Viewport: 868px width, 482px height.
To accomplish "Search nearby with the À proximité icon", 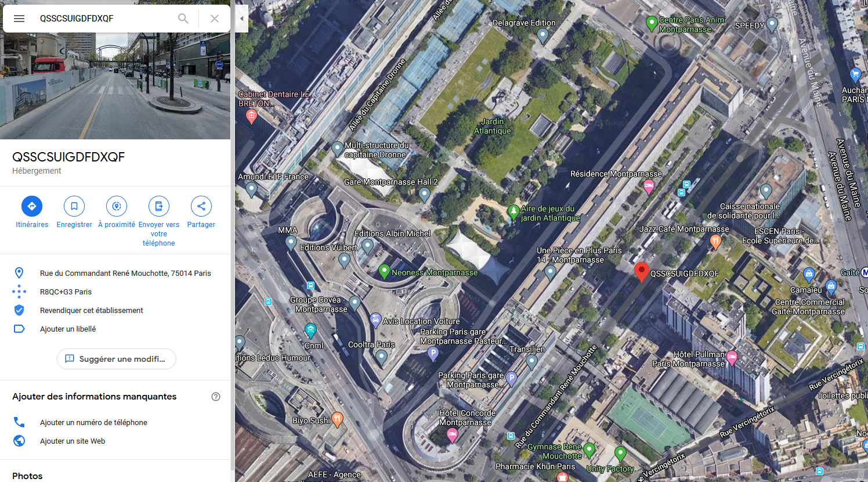I will tap(117, 206).
